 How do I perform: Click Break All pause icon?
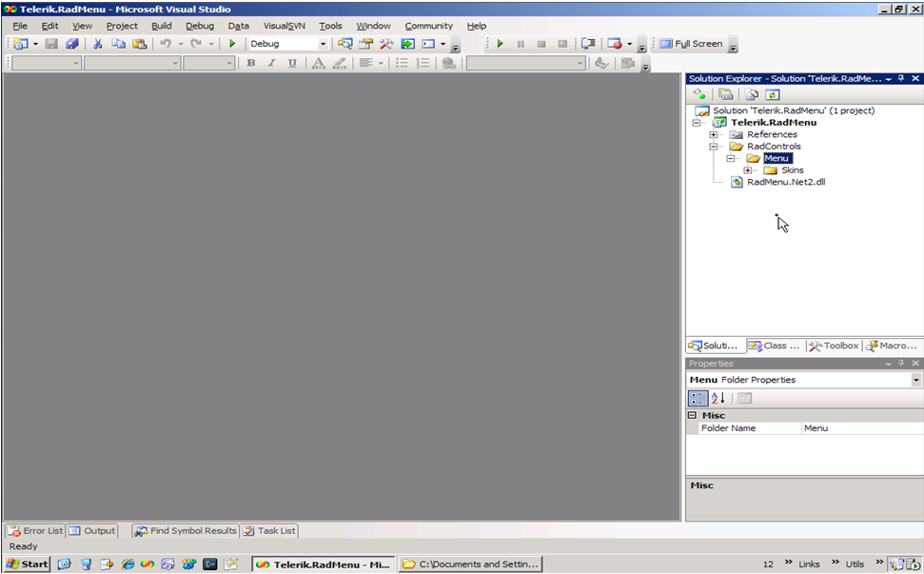521,44
